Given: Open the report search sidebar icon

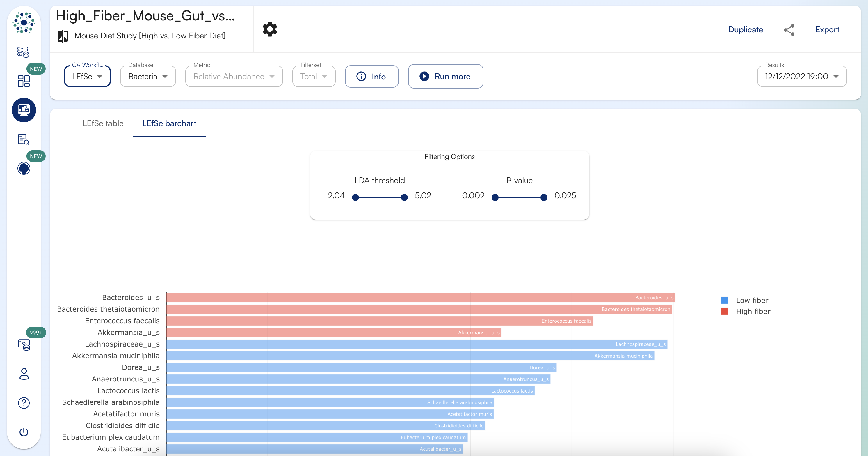Looking at the screenshot, I should click(24, 139).
